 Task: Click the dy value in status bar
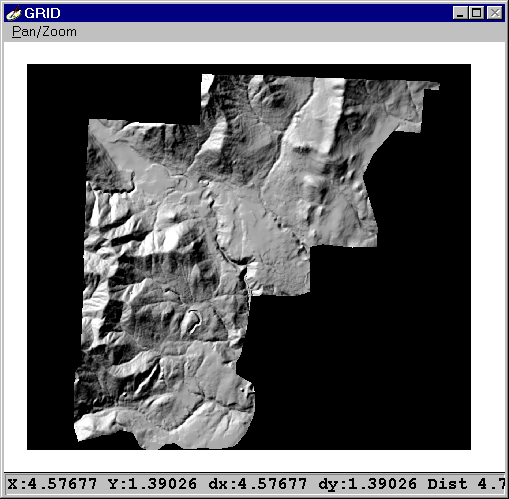tap(368, 484)
